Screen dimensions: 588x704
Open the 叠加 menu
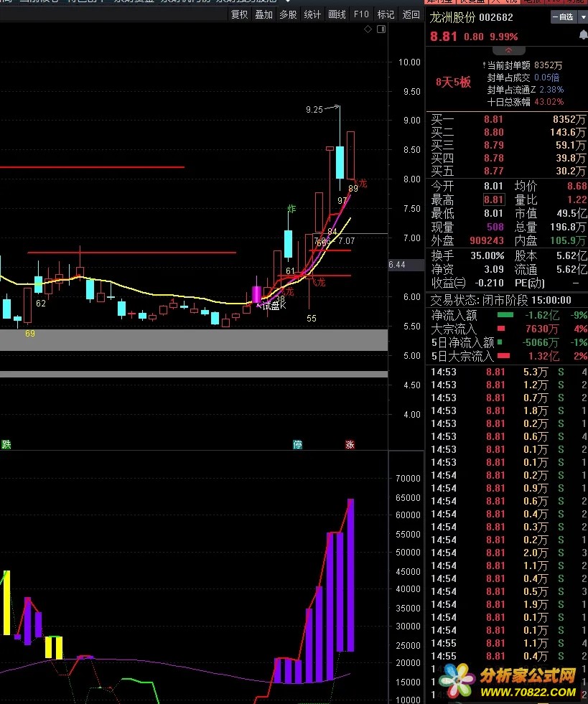coord(263,14)
